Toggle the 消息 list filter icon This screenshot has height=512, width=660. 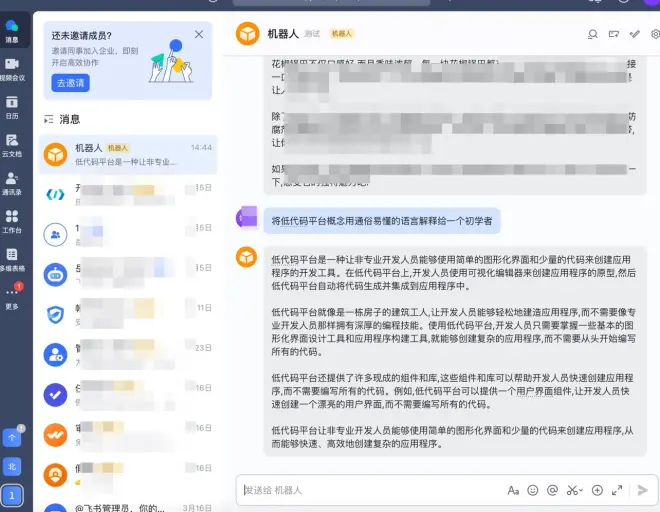coord(48,119)
